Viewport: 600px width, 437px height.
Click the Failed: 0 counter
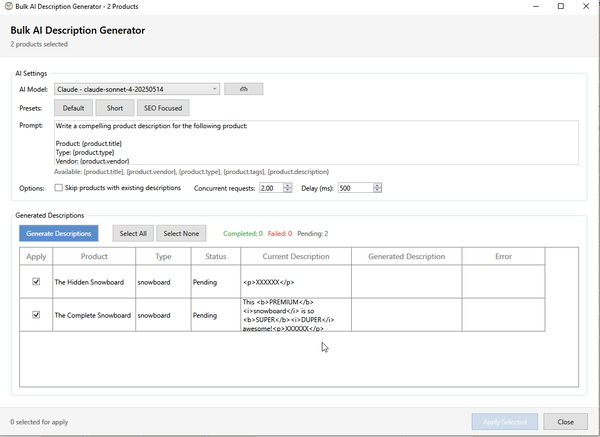coord(280,233)
